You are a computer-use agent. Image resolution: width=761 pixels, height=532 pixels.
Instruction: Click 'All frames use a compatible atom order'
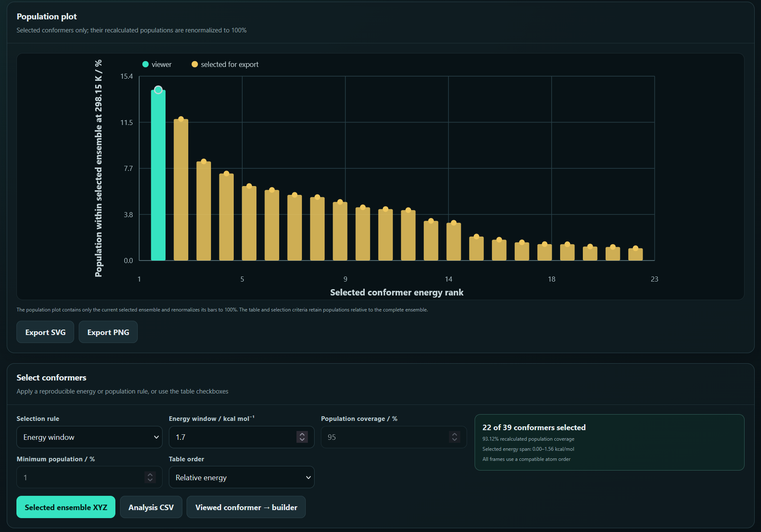pyautogui.click(x=526, y=459)
